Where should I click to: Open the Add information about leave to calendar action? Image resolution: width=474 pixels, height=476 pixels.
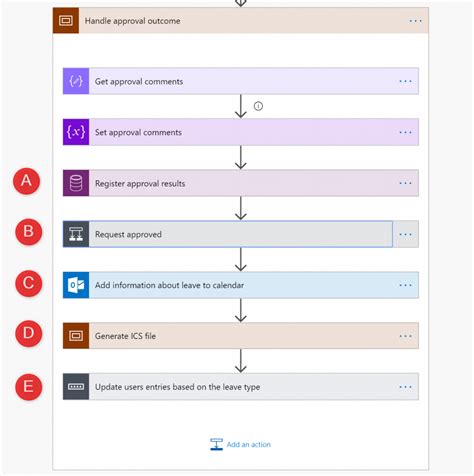click(241, 285)
